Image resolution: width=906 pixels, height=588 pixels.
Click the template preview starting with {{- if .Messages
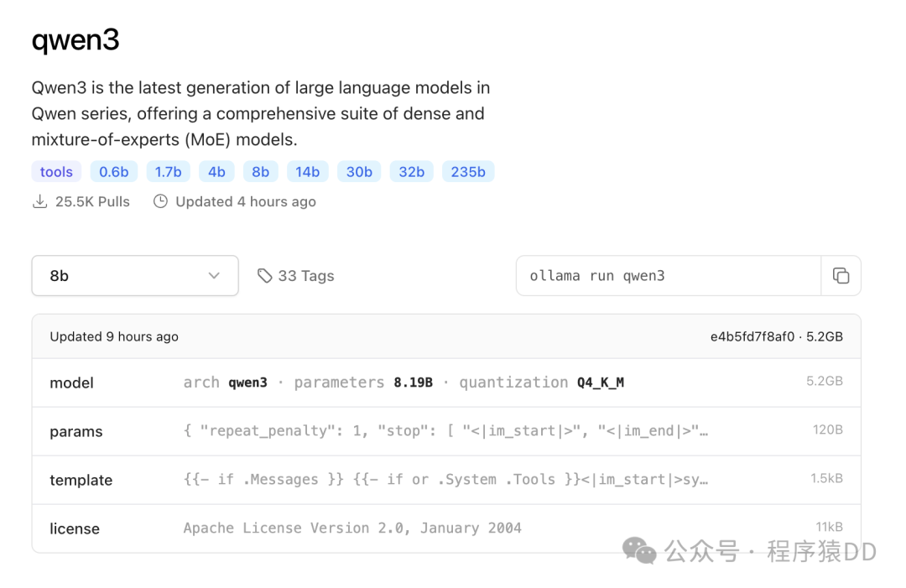pos(445,480)
